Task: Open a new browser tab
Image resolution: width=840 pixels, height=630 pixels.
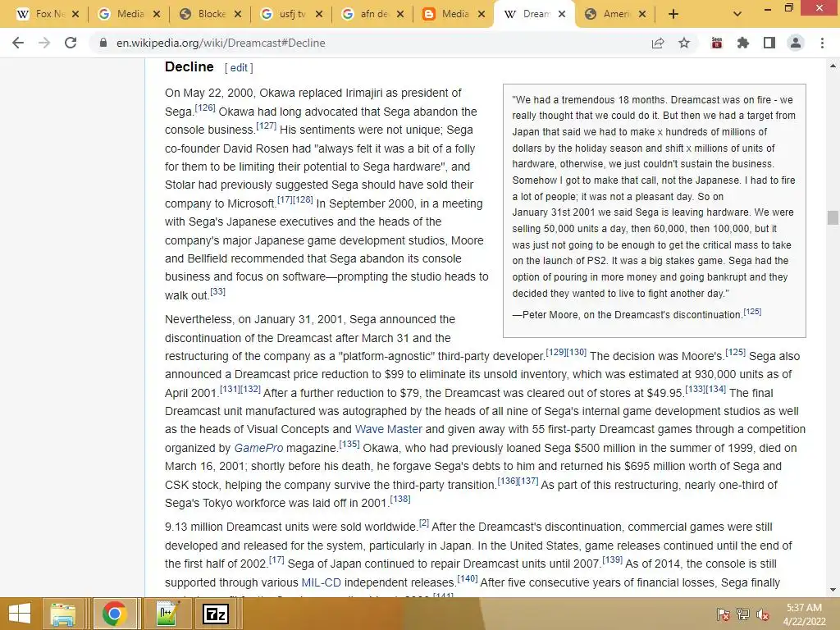Action: click(x=673, y=14)
